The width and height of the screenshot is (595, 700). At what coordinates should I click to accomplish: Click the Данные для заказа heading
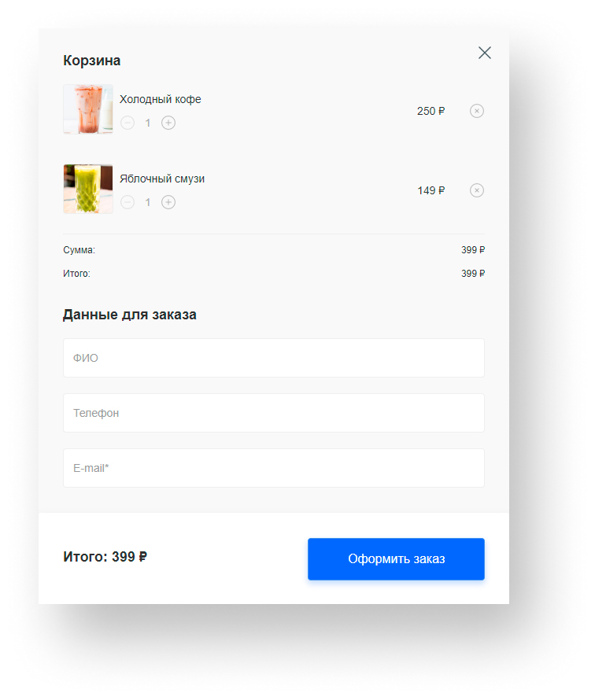(x=130, y=315)
